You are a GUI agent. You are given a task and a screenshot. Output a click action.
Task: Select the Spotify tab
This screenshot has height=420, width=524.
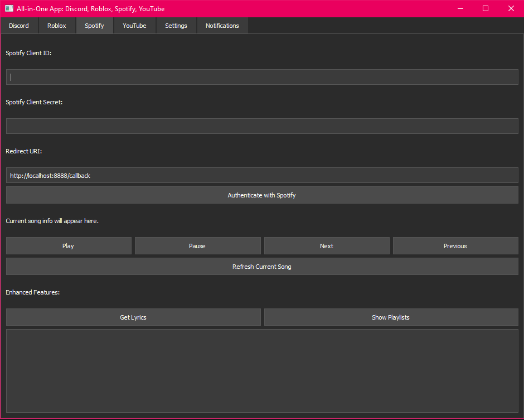click(x=94, y=26)
